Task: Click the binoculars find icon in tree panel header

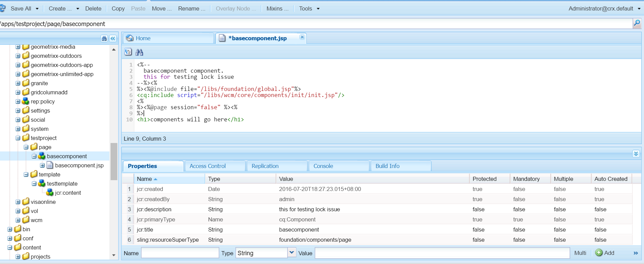Action: tap(104, 39)
